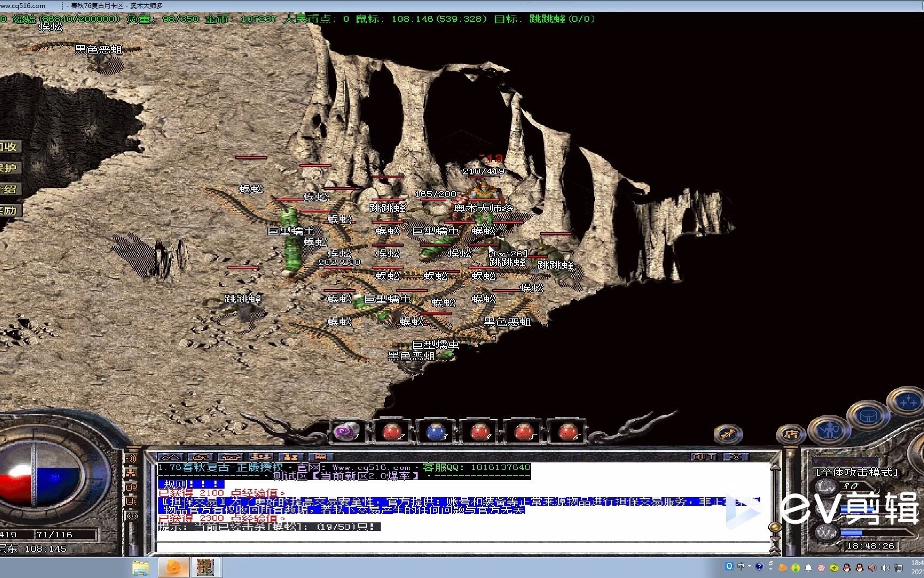This screenshot has height=578, width=924.
Task: Switch to the game window taskbar icon
Action: pos(205,567)
